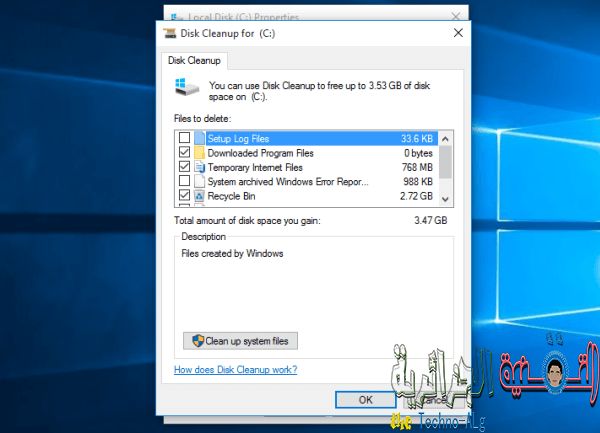Screen dimensions: 600x433
Task: Click Files created by Windows description text
Action: pyautogui.click(x=232, y=254)
